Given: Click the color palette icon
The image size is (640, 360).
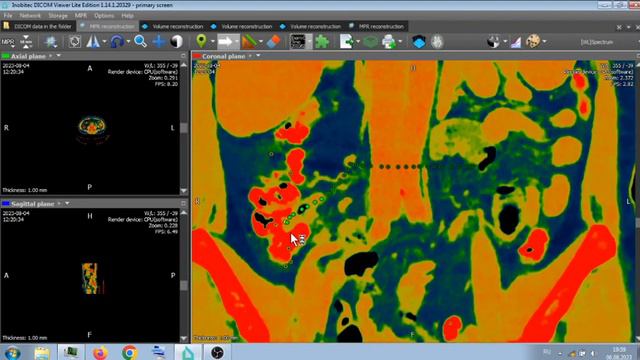Looking at the screenshot, I should point(533,41).
